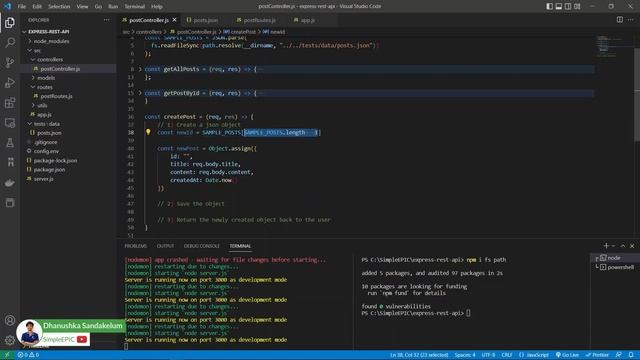
Task: Open config.env in the explorer
Action: coord(68,151)
